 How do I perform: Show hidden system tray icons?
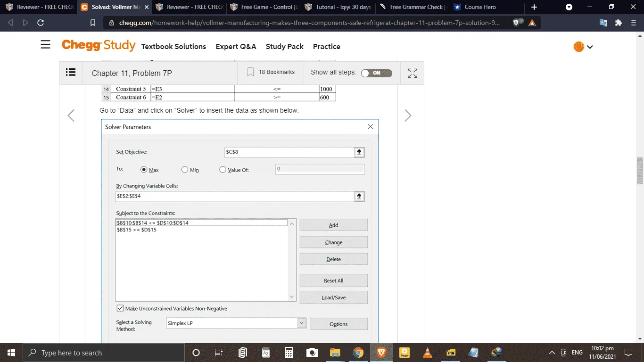(552, 353)
